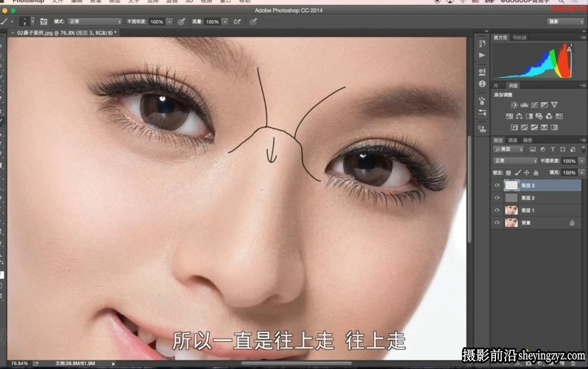Select the 图层 1 thumbnail

click(511, 210)
